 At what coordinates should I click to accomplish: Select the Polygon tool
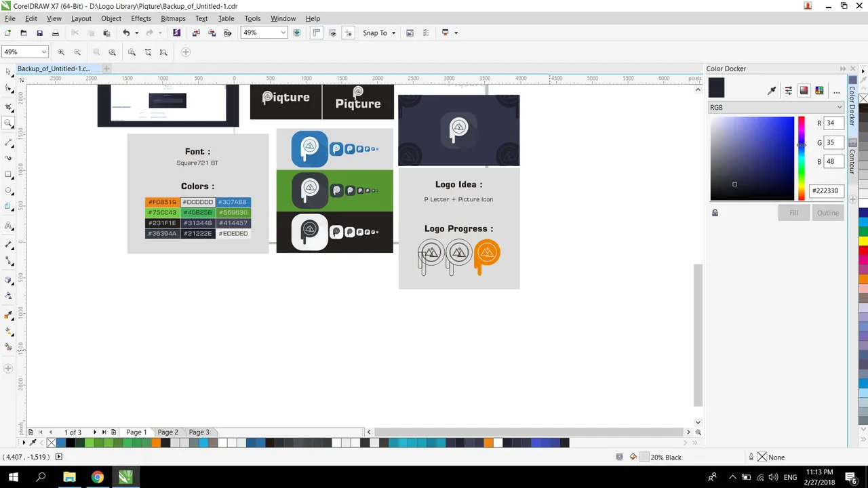(x=8, y=207)
